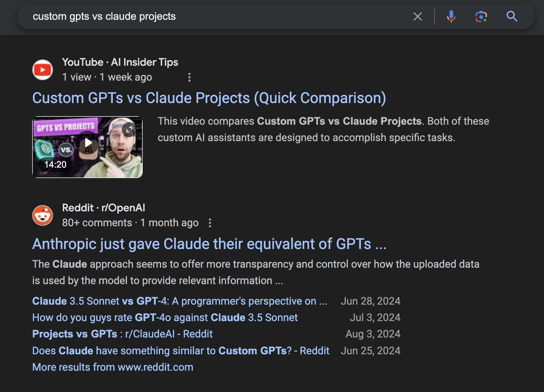Image resolution: width=544 pixels, height=392 pixels.
Task: Click the search magnifier icon
Action: pyautogui.click(x=512, y=16)
